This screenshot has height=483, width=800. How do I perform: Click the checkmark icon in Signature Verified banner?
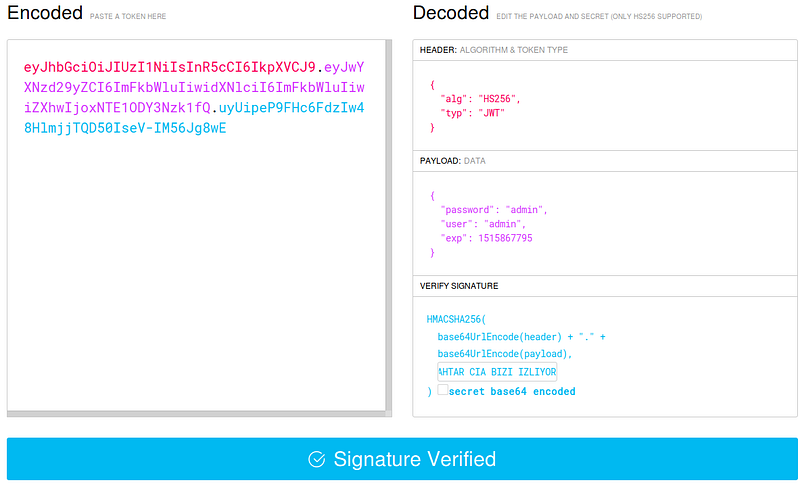click(316, 459)
